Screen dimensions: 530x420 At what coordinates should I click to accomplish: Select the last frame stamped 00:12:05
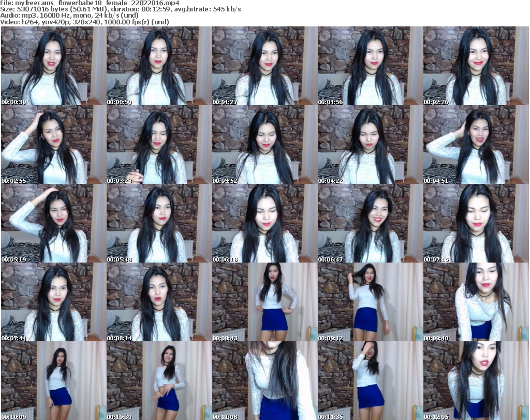(x=476, y=381)
